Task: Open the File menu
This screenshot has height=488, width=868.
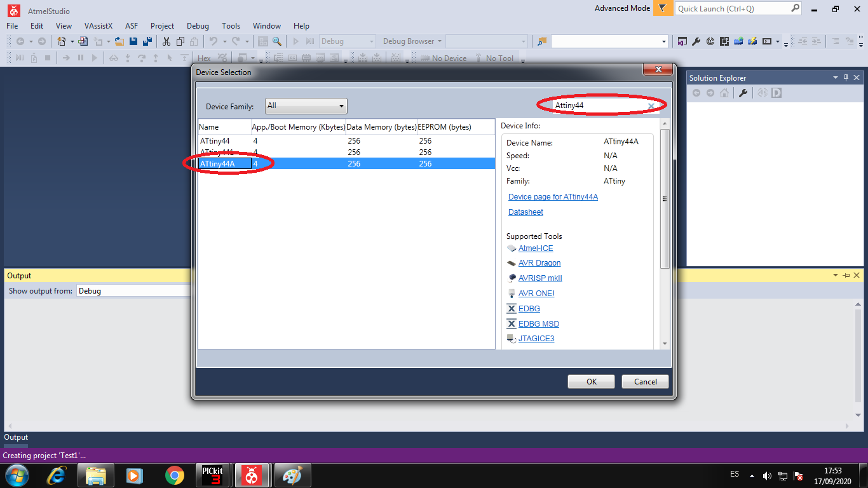Action: coord(13,26)
